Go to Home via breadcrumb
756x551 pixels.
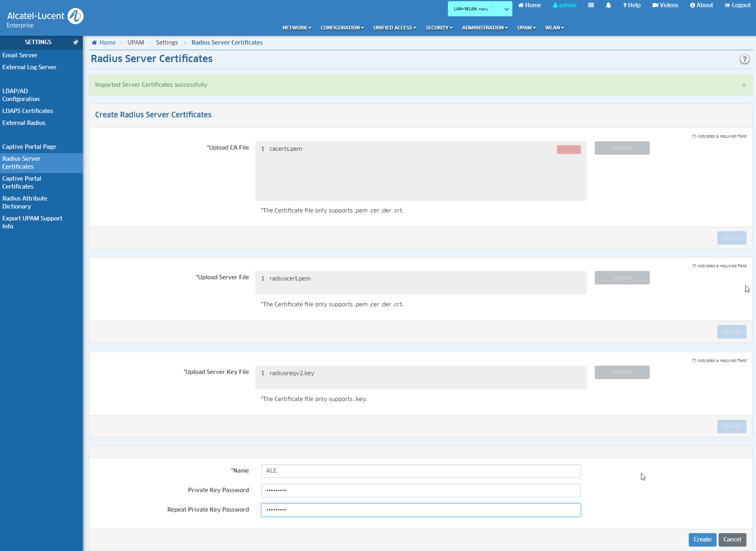click(107, 43)
